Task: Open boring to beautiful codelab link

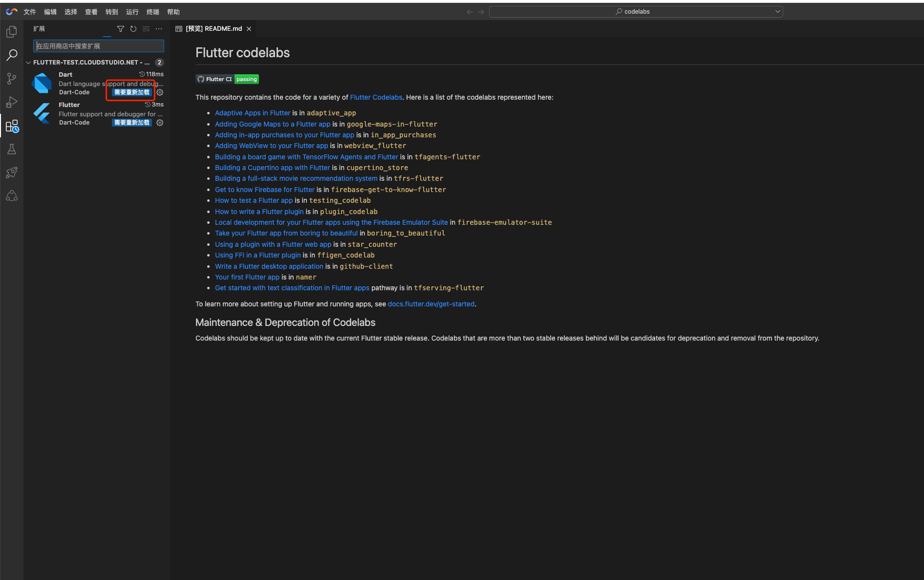Action: point(286,233)
